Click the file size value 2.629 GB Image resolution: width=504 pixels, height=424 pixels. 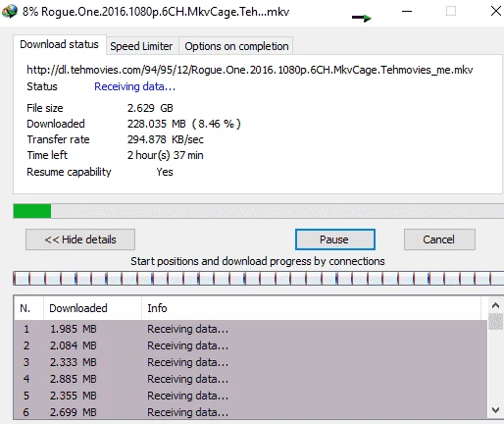[150, 108]
